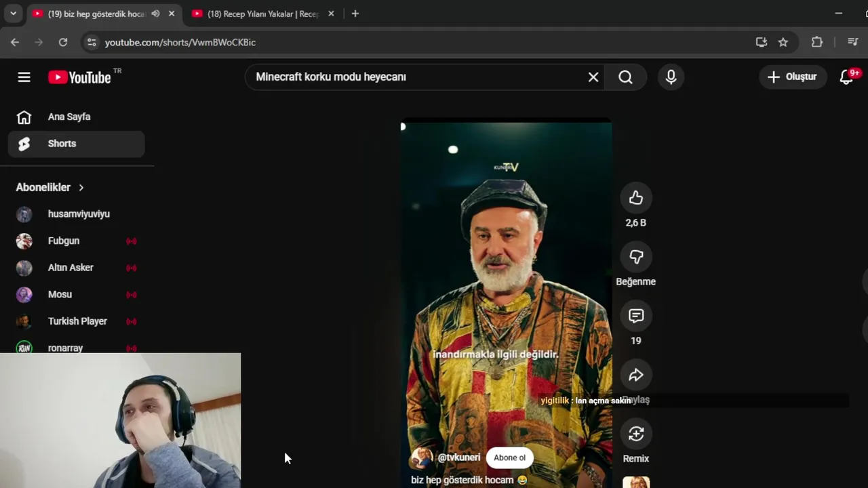The image size is (868, 488).
Task: Open site information icon in address bar
Action: pyautogui.click(x=92, y=42)
